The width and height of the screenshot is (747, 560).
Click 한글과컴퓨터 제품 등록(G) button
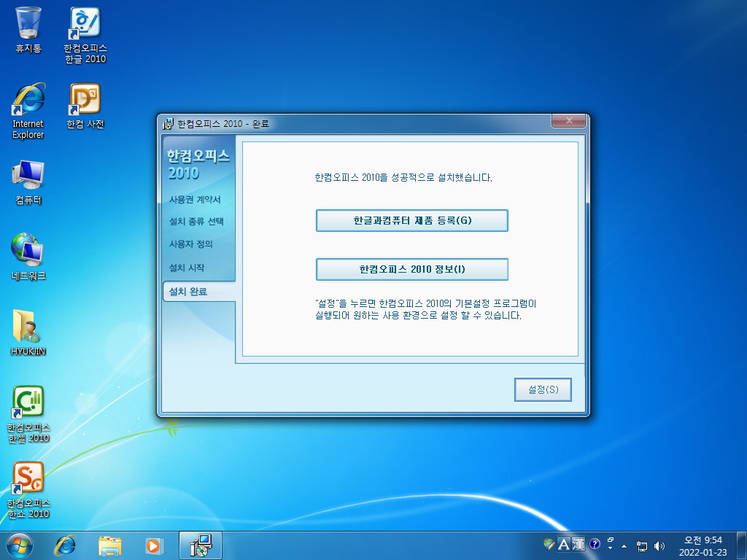point(412,220)
